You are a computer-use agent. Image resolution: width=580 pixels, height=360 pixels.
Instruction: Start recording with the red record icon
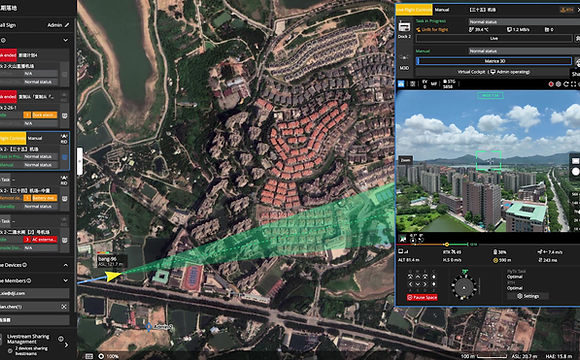551,84
